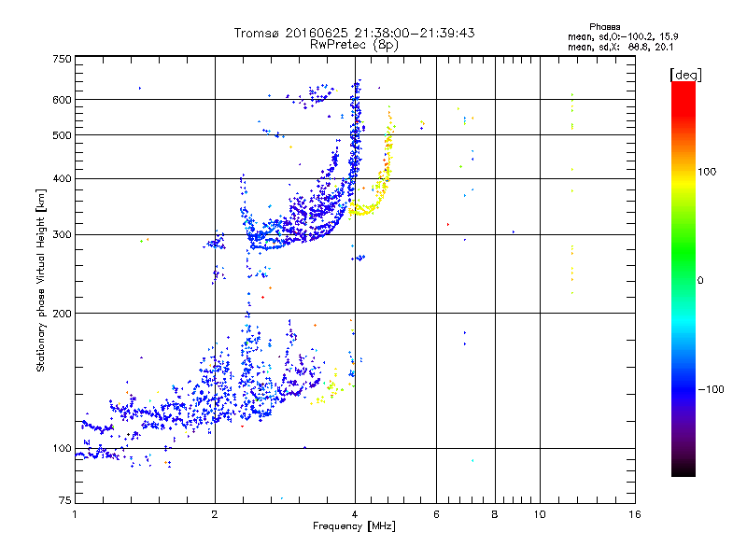Click the y-axis tick label '600'
747x560 pixels.
click(62, 100)
